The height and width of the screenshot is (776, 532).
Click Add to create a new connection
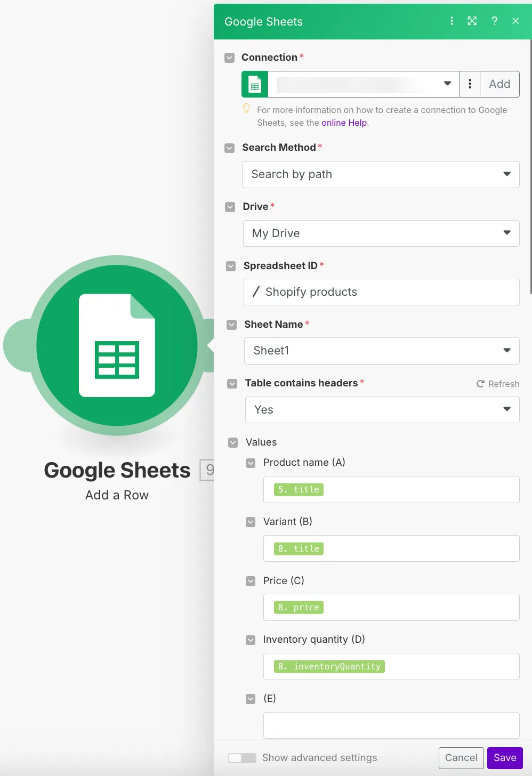(499, 84)
